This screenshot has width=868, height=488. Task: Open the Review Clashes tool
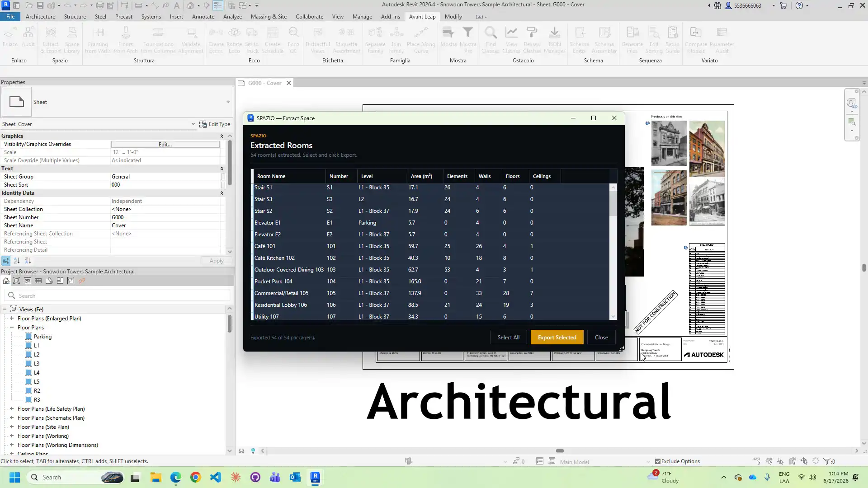click(x=532, y=40)
